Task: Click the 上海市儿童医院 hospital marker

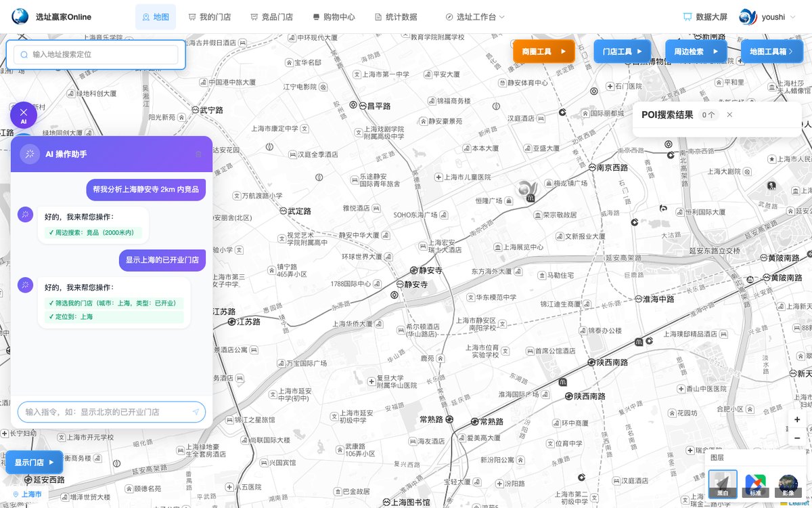Action: point(438,177)
